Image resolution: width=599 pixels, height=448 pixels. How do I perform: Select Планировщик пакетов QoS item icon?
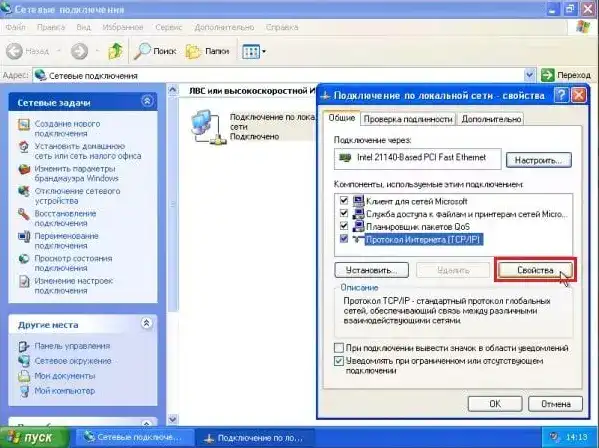pyautogui.click(x=358, y=226)
